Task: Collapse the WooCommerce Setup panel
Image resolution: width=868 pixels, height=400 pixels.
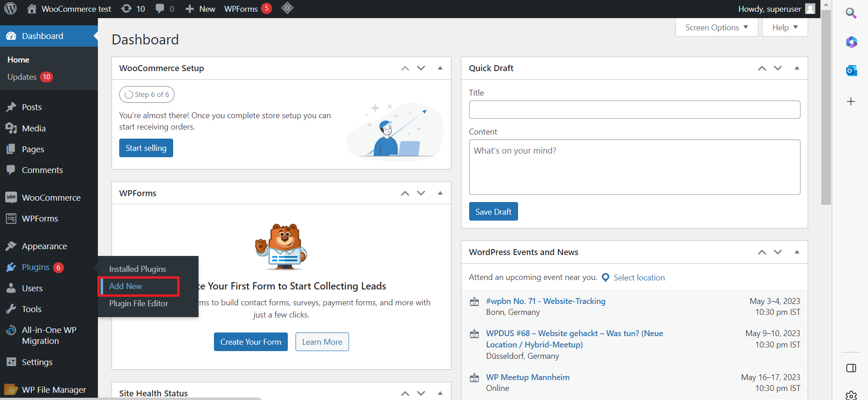Action: (x=440, y=68)
